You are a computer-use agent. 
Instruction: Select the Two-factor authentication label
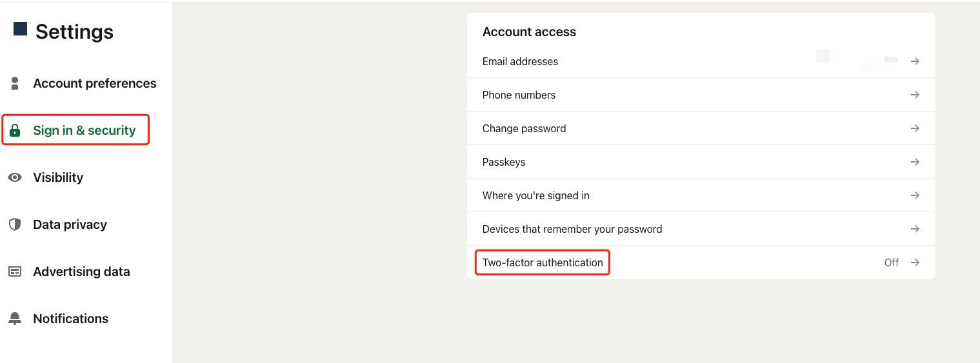[x=543, y=262]
